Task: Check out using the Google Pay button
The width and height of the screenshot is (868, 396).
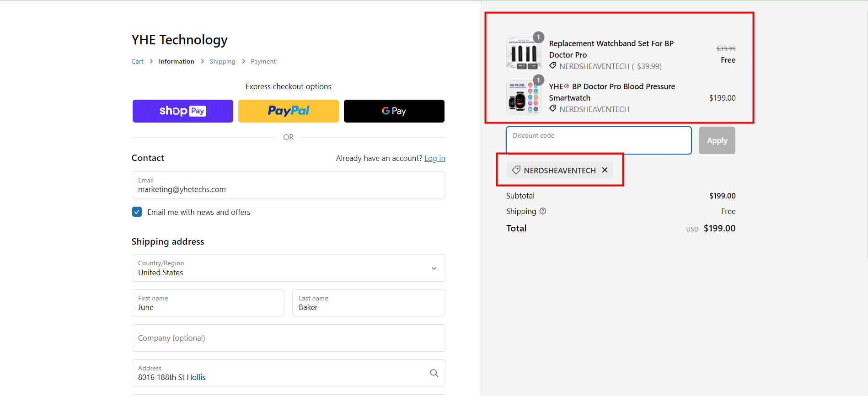Action: point(394,111)
